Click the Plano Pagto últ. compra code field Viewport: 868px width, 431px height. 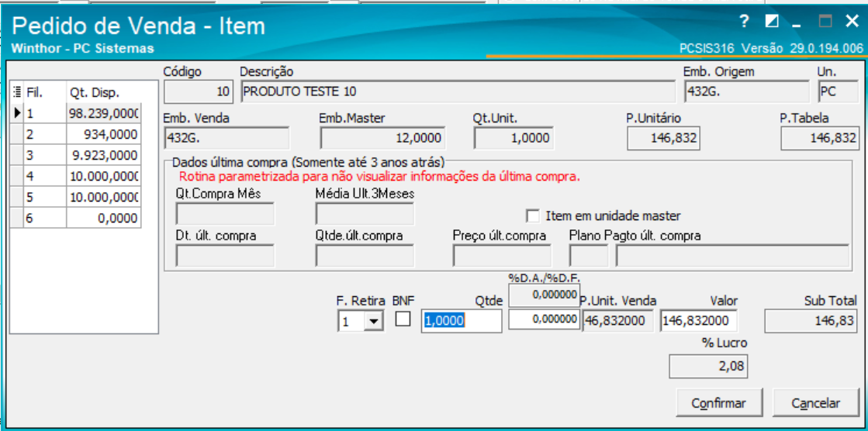pos(589,256)
